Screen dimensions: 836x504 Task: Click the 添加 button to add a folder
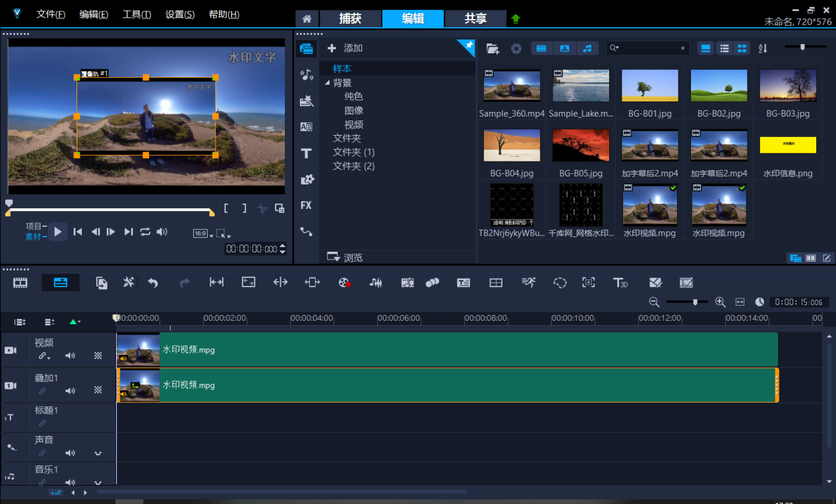pyautogui.click(x=345, y=48)
